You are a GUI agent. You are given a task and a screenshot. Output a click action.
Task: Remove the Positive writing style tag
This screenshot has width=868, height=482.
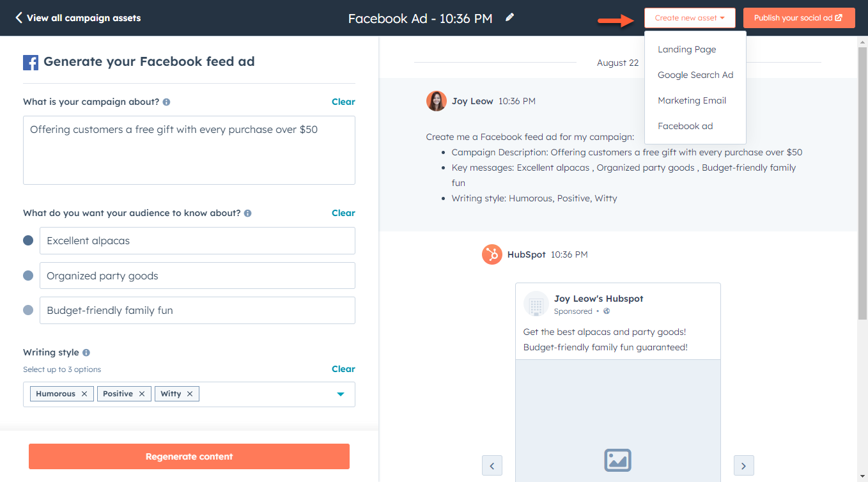[142, 394]
